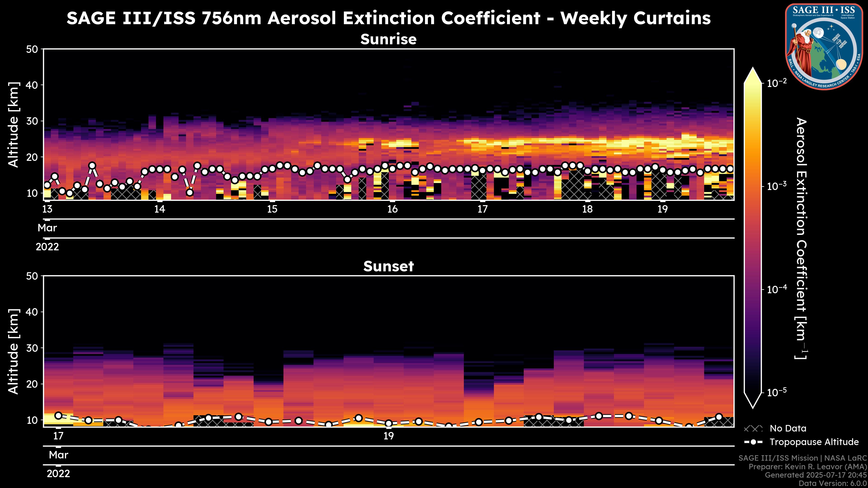Click the colorbar top arrow tip

753,69
